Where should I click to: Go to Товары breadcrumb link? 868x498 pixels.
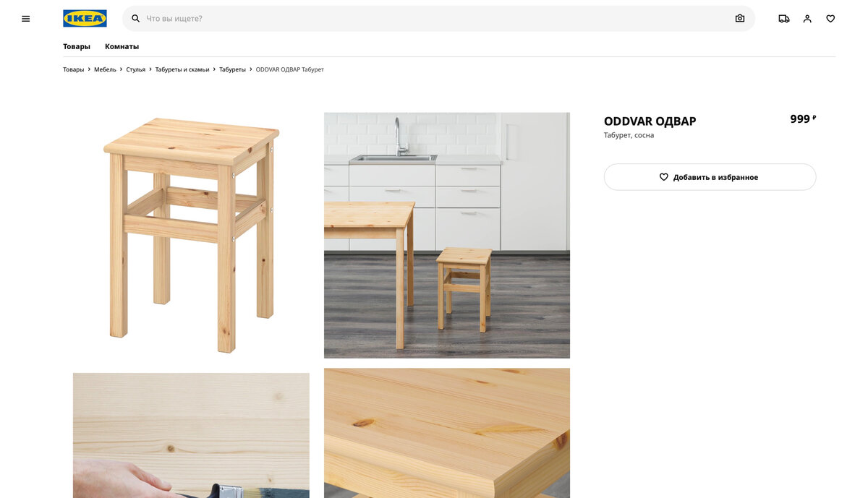pos(73,69)
